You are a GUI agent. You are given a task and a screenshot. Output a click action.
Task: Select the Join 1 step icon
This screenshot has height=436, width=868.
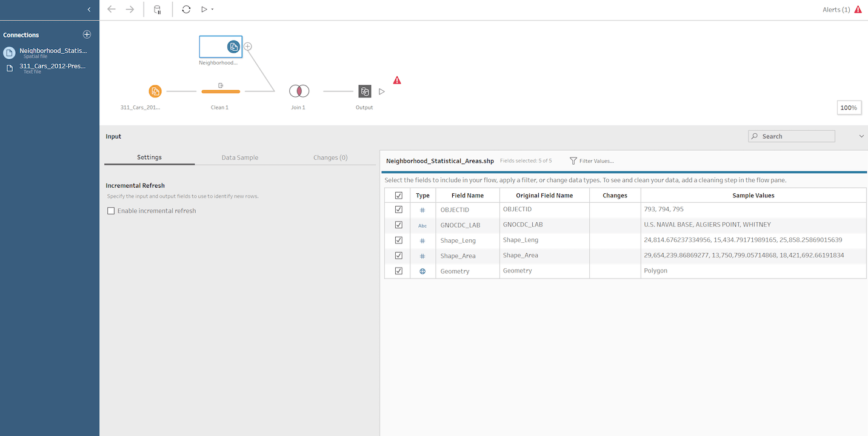299,91
